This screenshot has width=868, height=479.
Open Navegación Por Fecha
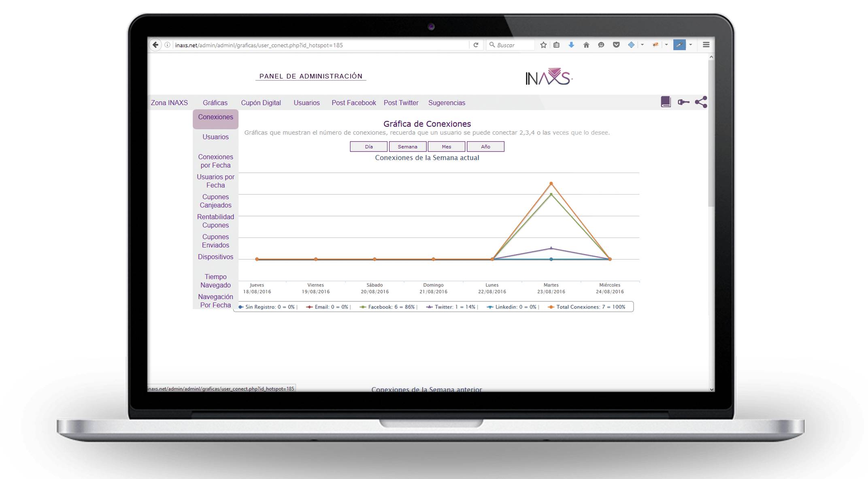[215, 301]
